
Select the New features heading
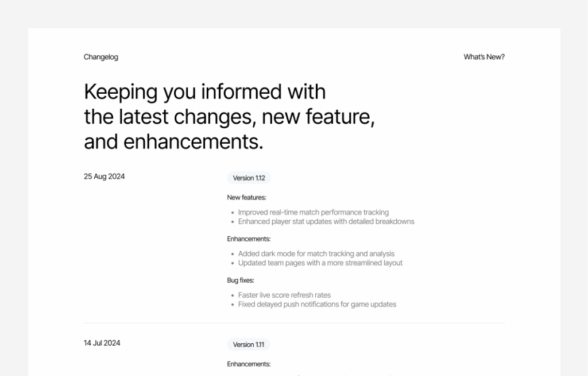point(246,197)
